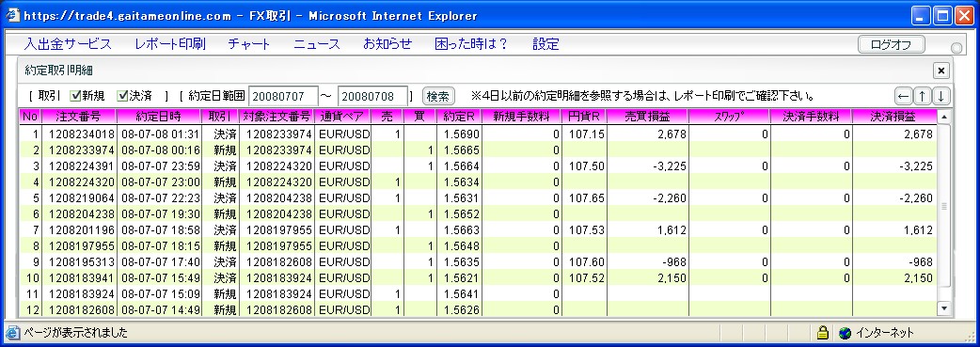Click the 円貨R column header
The image size is (980, 347).
(584, 117)
